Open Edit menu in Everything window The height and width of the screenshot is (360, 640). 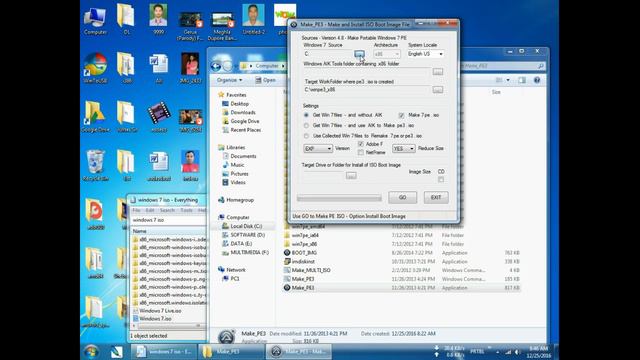coord(150,210)
